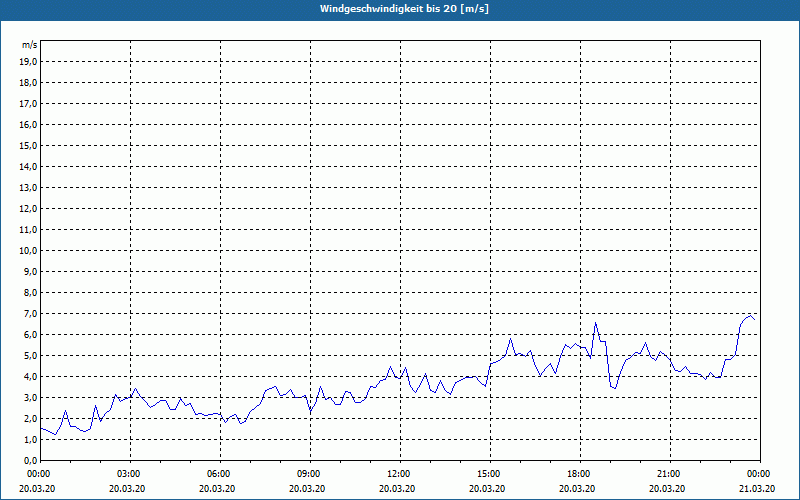Click the 06:00 time label
800x500 pixels.
tap(218, 474)
